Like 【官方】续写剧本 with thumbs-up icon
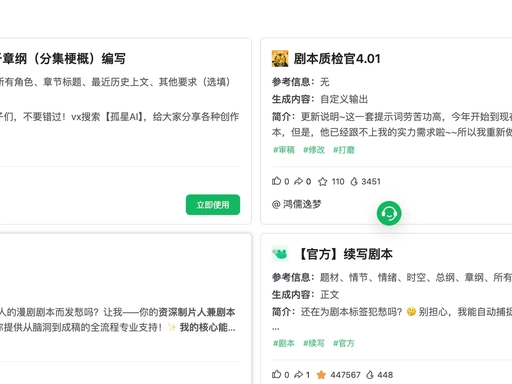 coord(276,374)
